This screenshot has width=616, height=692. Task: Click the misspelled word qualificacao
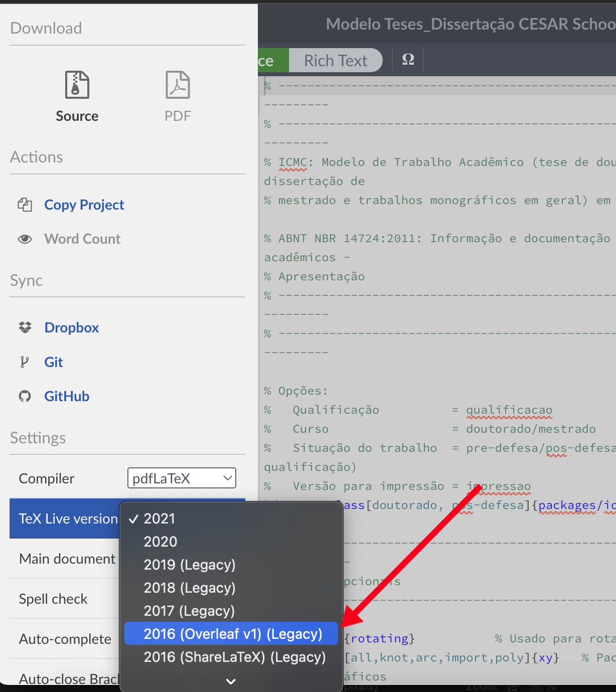click(x=509, y=410)
